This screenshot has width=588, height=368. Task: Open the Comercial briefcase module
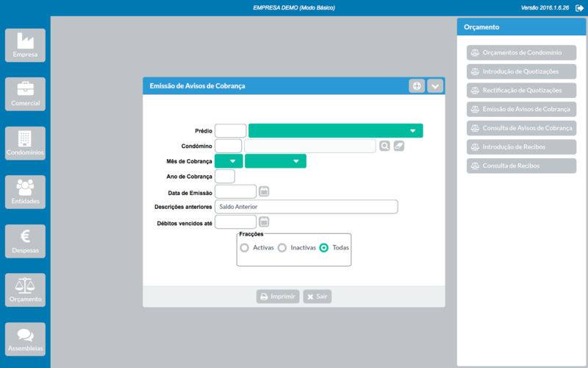pos(25,94)
